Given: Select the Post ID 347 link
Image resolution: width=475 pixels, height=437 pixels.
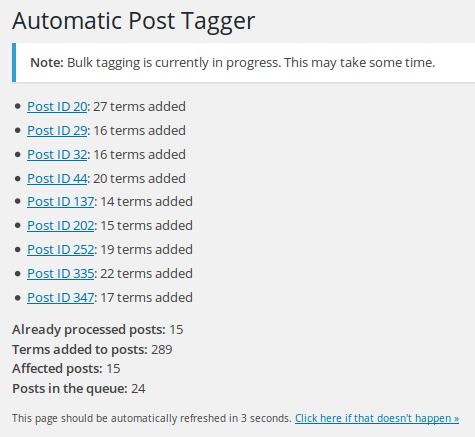Looking at the screenshot, I should [x=61, y=298].
